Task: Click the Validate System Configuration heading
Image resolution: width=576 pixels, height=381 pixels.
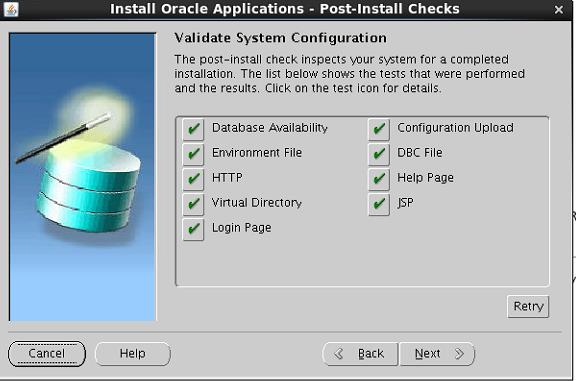Action: [281, 38]
